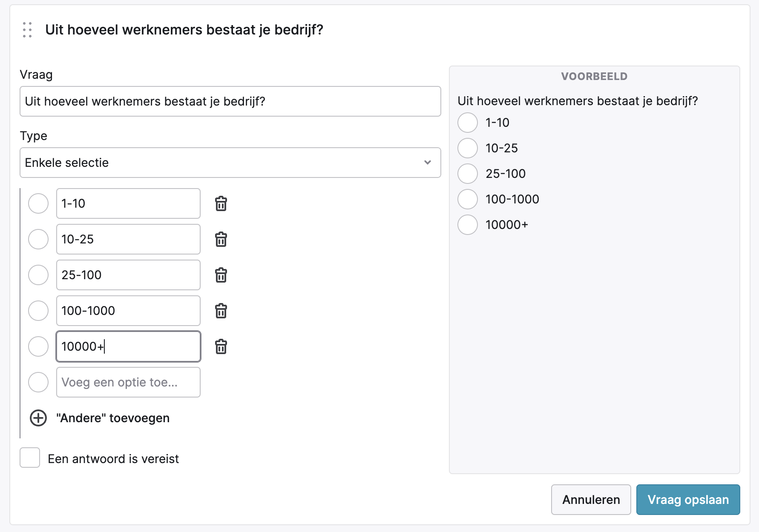This screenshot has height=532, width=759.
Task: Click the chevron arrow of Type dropdown
Action: click(428, 163)
